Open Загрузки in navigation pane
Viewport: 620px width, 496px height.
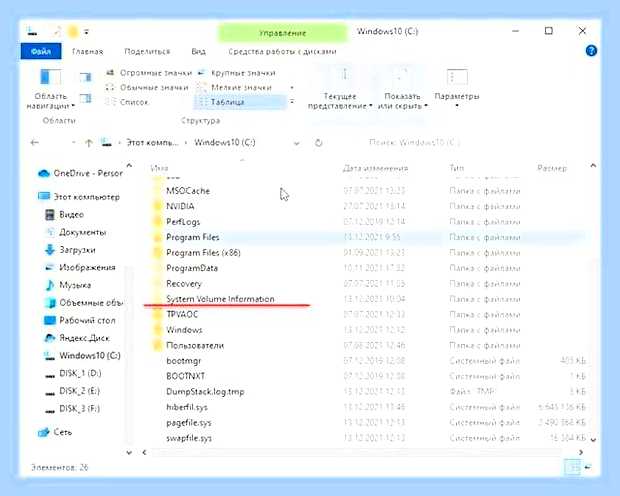[70, 250]
